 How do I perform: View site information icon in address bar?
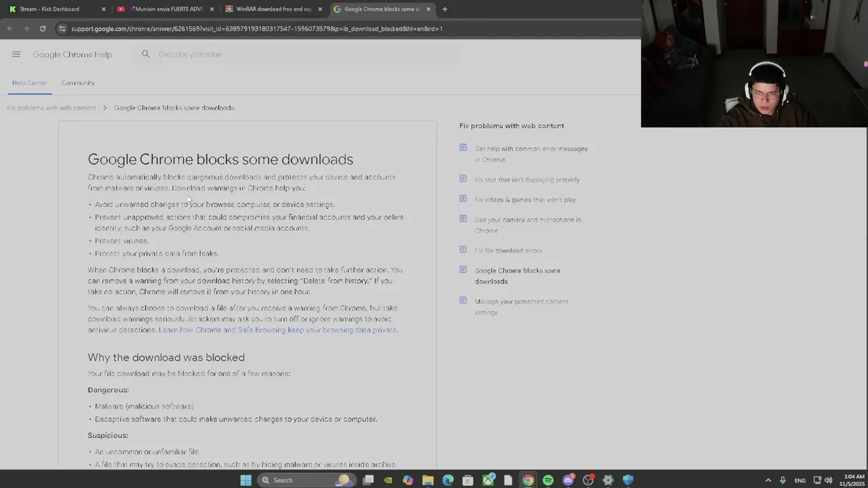[x=62, y=28]
